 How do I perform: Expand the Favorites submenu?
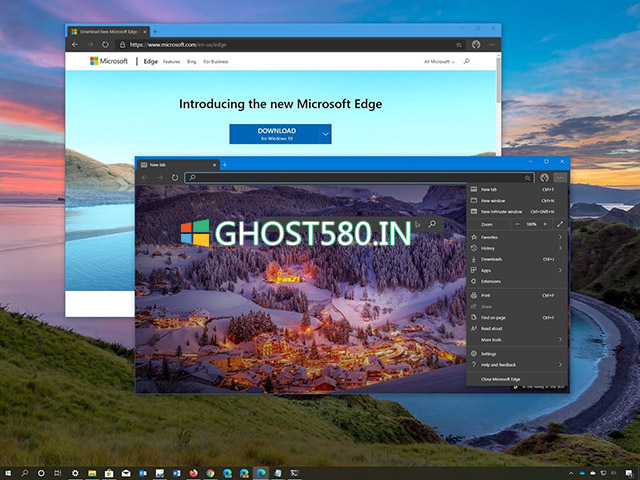pyautogui.click(x=517, y=237)
